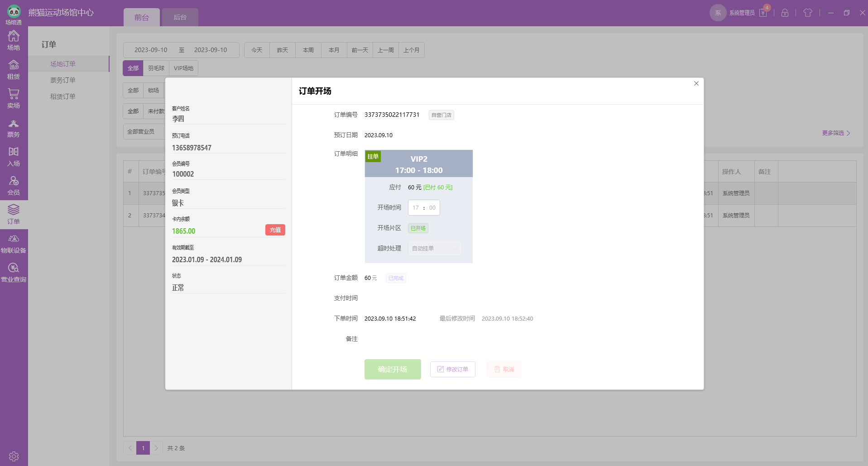Image resolution: width=868 pixels, height=466 pixels.
Task: Open the 入场 entry sidebar icon
Action: [x=14, y=156]
